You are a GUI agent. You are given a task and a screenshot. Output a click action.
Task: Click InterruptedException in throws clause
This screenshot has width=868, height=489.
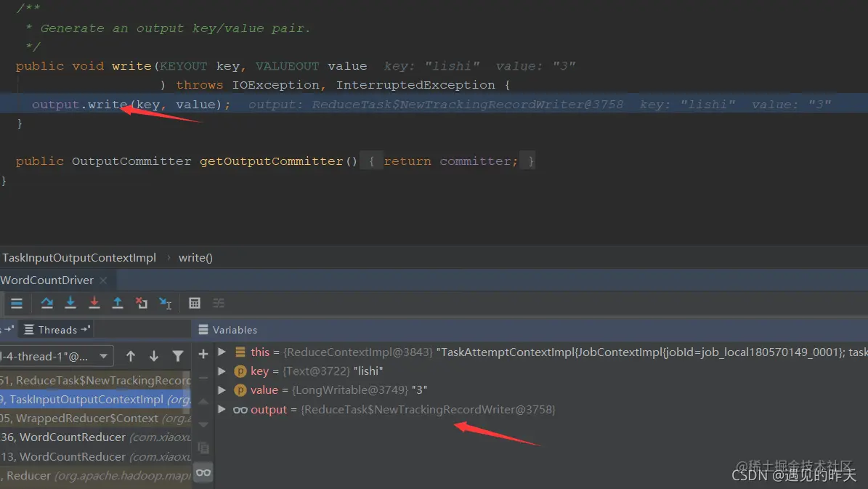click(415, 85)
